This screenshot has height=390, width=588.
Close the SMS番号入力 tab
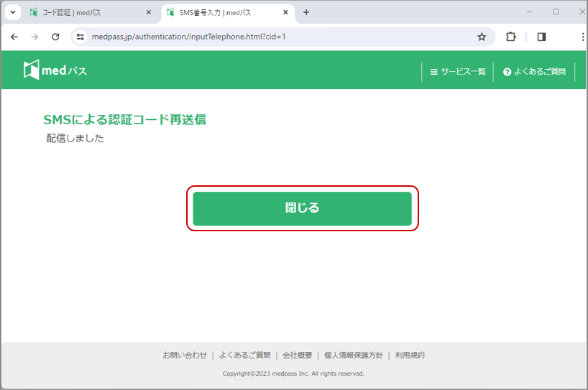285,12
